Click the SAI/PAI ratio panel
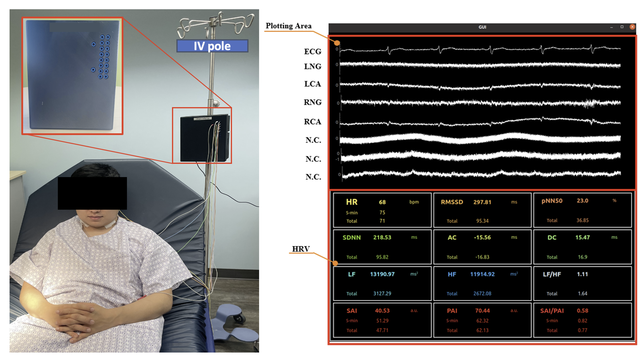644x360 pixels. coord(582,320)
